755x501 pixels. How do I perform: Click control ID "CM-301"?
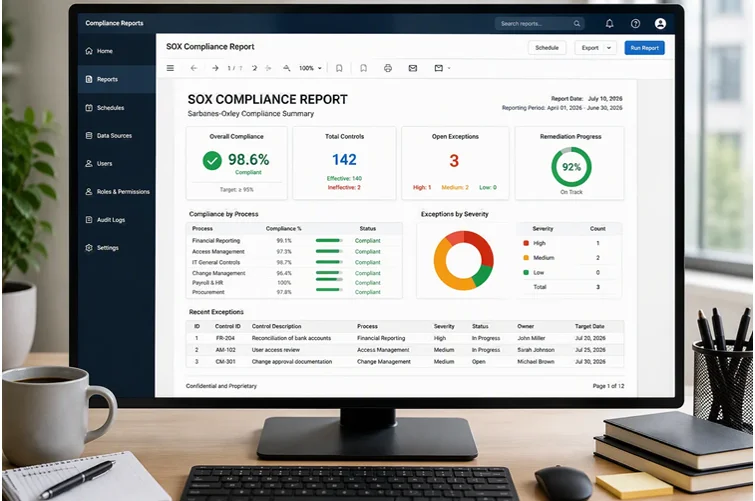tap(225, 362)
